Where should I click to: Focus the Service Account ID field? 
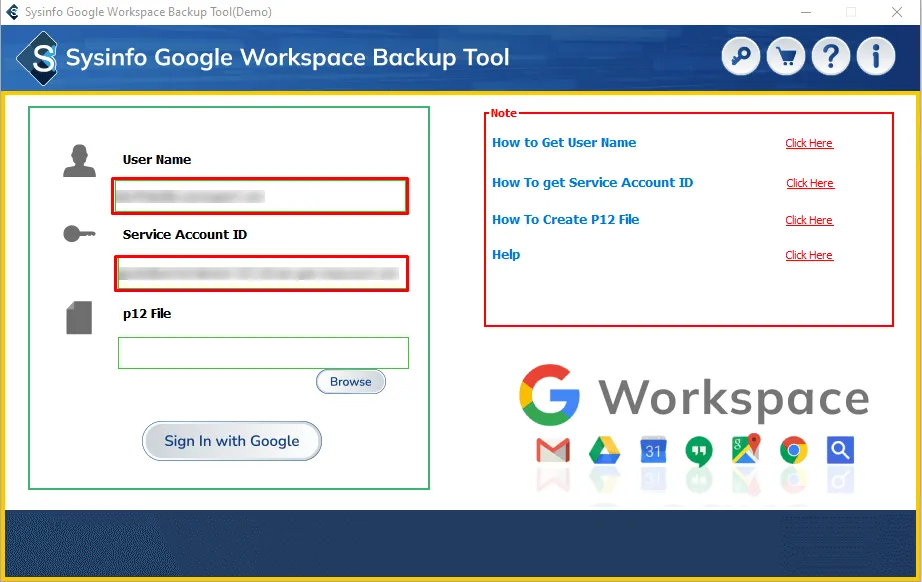click(262, 273)
